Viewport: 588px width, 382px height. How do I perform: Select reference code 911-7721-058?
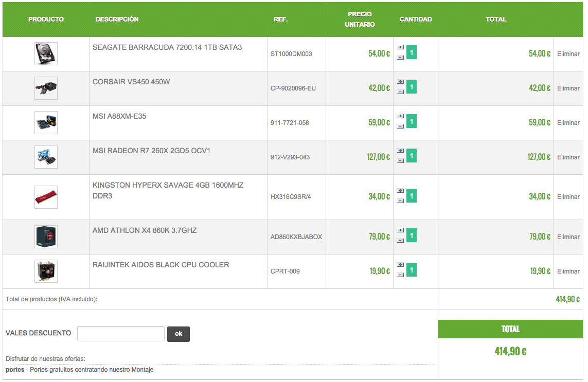(x=290, y=123)
